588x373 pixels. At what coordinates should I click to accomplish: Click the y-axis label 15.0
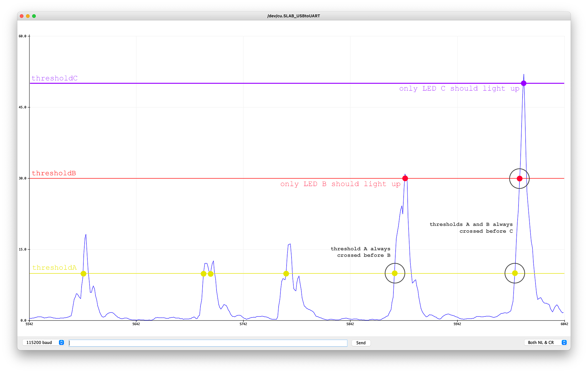tap(23, 249)
